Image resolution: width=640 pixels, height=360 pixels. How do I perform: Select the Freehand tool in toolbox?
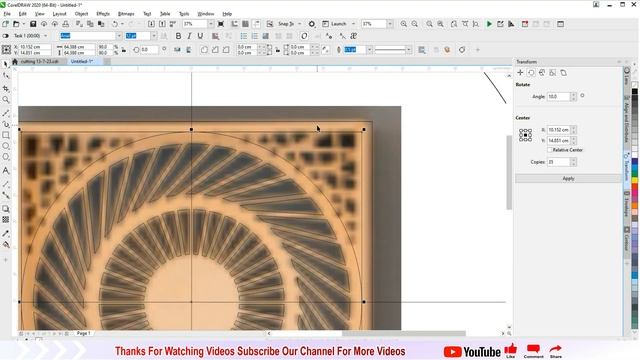[x=6, y=113]
